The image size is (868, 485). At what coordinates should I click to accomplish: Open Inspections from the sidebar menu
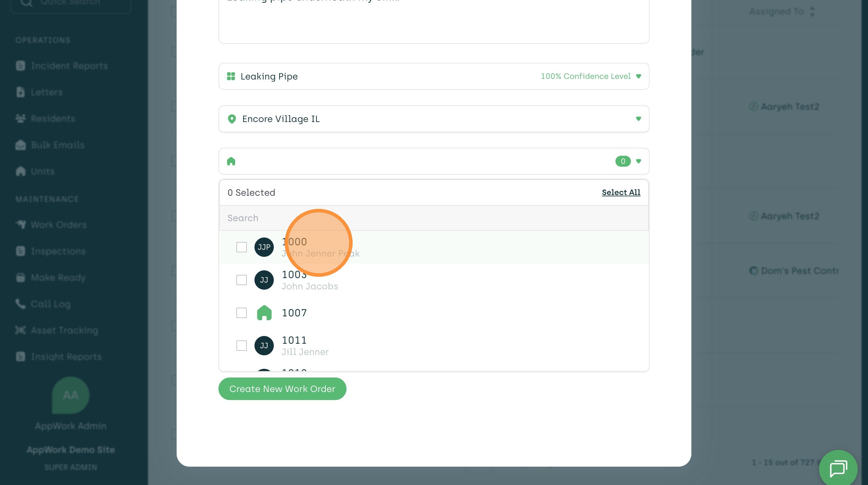tap(58, 251)
